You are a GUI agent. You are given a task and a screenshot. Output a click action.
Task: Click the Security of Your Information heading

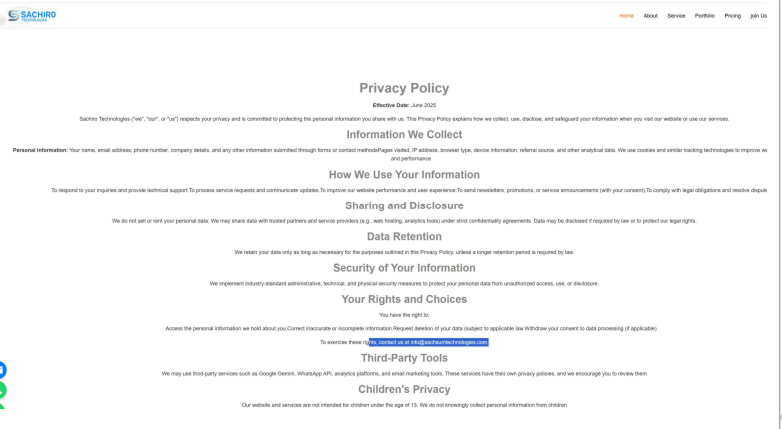404,268
